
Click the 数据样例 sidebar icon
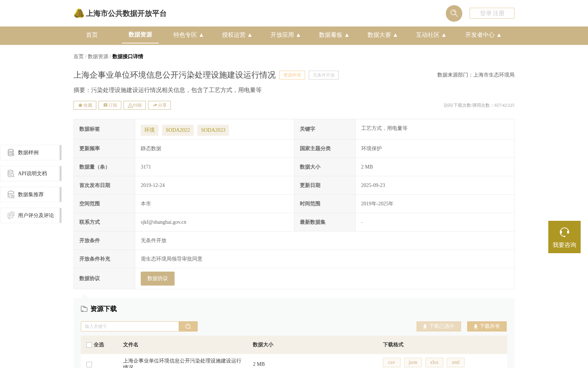[x=11, y=152]
